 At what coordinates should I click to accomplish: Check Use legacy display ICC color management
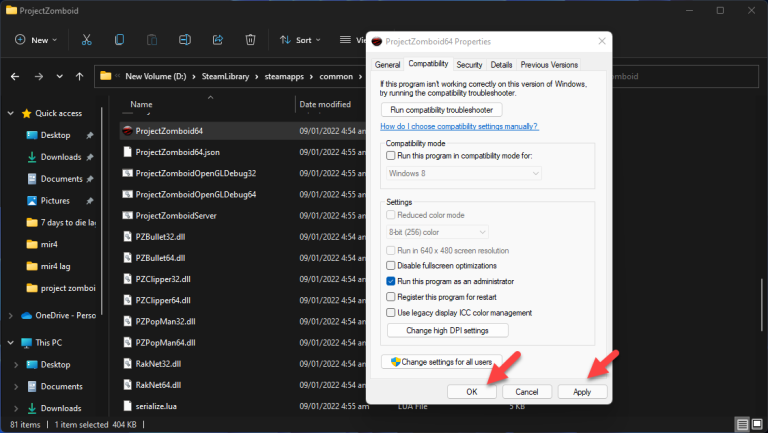click(390, 313)
